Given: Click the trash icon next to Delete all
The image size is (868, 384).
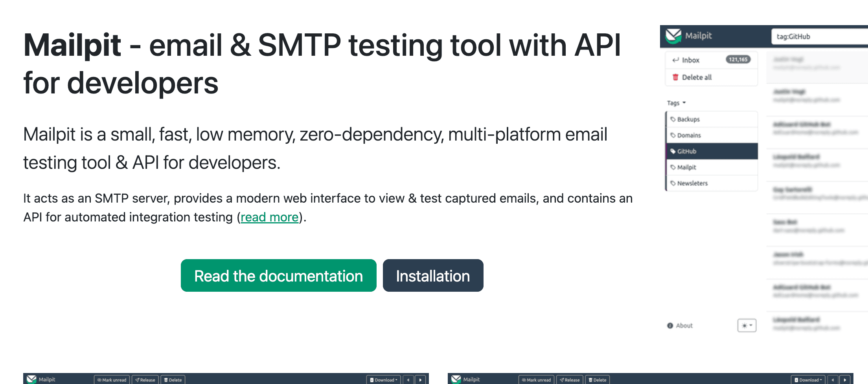Looking at the screenshot, I should point(675,77).
